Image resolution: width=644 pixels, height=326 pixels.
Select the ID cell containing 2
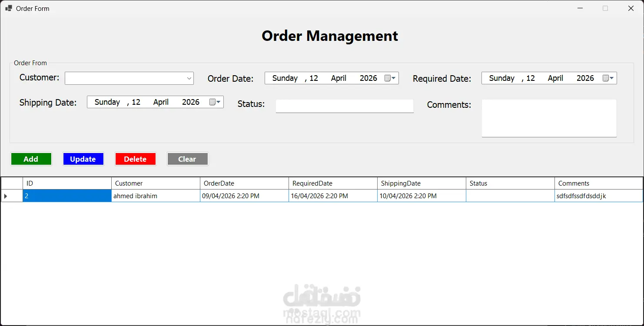(67, 196)
